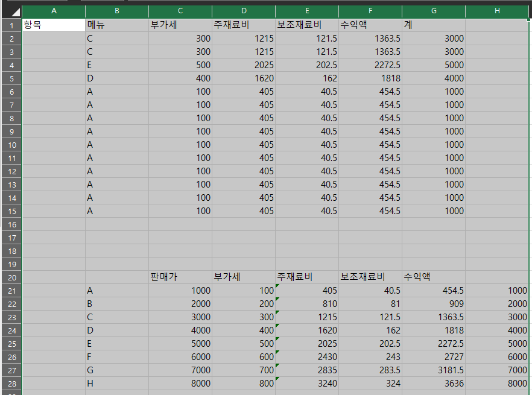Select column A header

[54, 11]
